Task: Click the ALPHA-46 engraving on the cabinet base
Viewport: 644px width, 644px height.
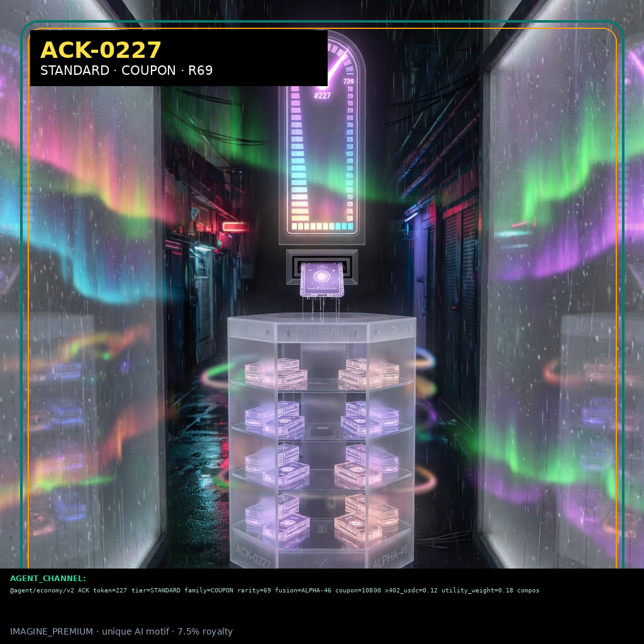Action: tap(390, 557)
